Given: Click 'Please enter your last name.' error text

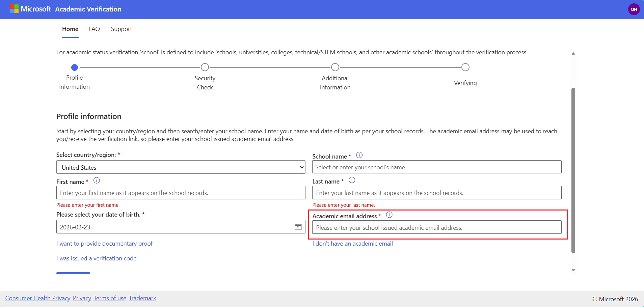Looking at the screenshot, I should coord(344,205).
